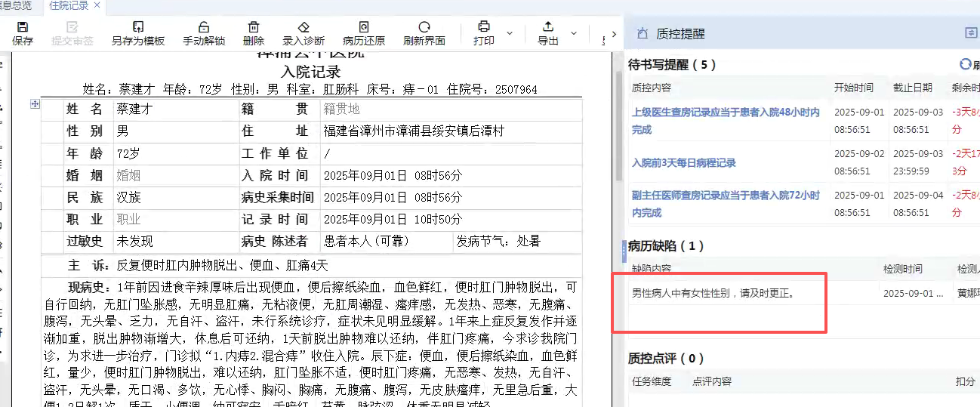Click the 职业 placeholder field

click(x=128, y=219)
